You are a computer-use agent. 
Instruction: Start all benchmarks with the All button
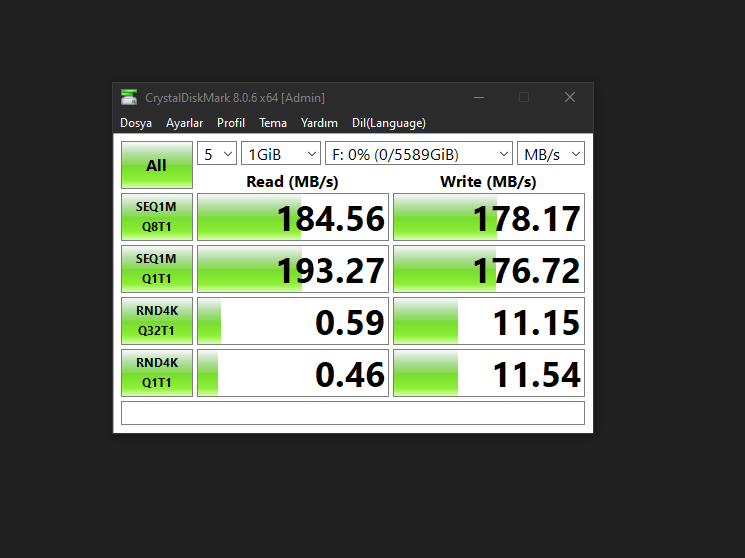tap(157, 165)
